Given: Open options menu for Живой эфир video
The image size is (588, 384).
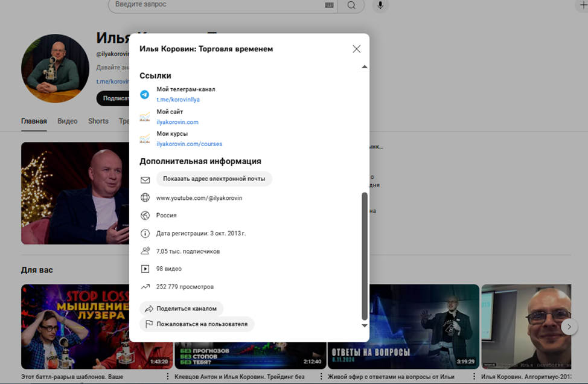Looking at the screenshot, I should pyautogui.click(x=474, y=377).
